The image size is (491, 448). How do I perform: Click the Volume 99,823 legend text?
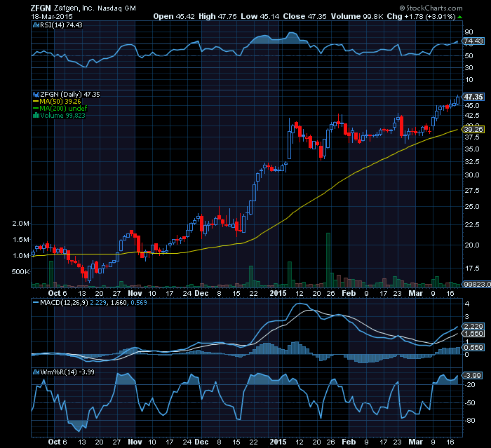point(62,116)
